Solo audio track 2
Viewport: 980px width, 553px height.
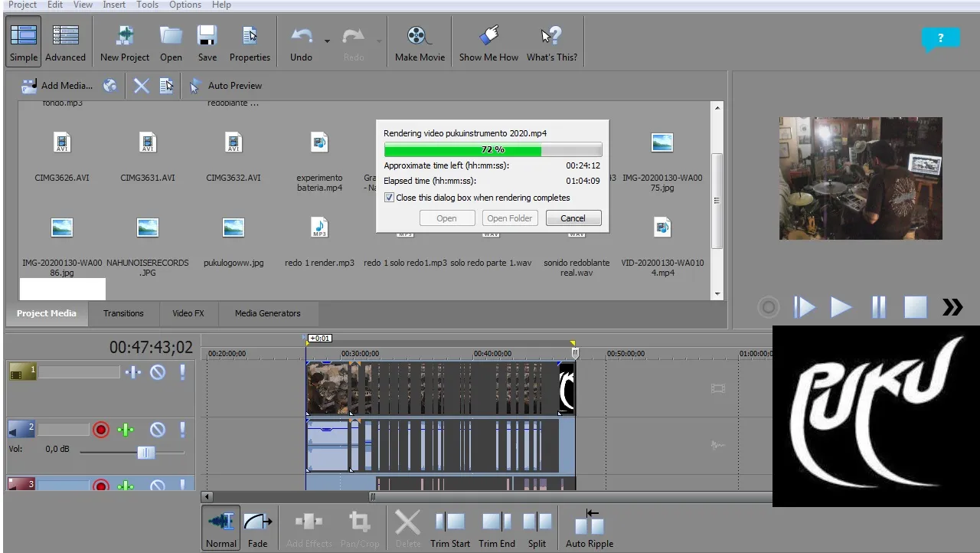pyautogui.click(x=182, y=430)
